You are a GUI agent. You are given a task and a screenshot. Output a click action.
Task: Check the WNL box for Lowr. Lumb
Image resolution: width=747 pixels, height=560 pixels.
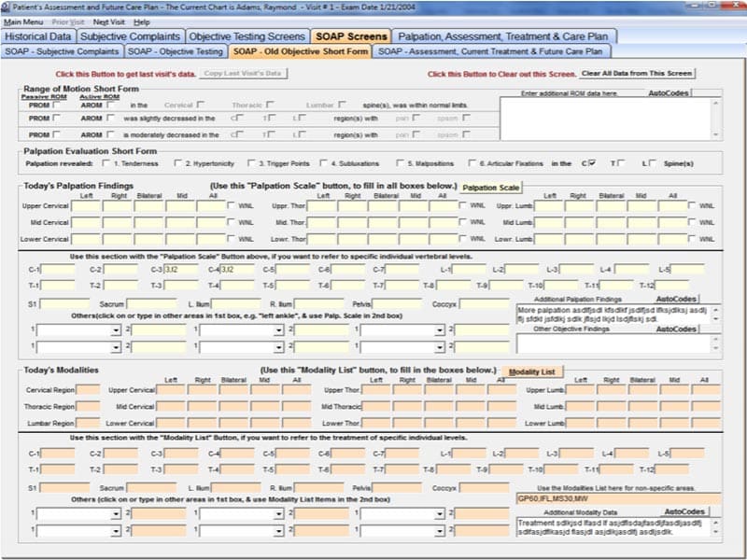click(x=692, y=239)
